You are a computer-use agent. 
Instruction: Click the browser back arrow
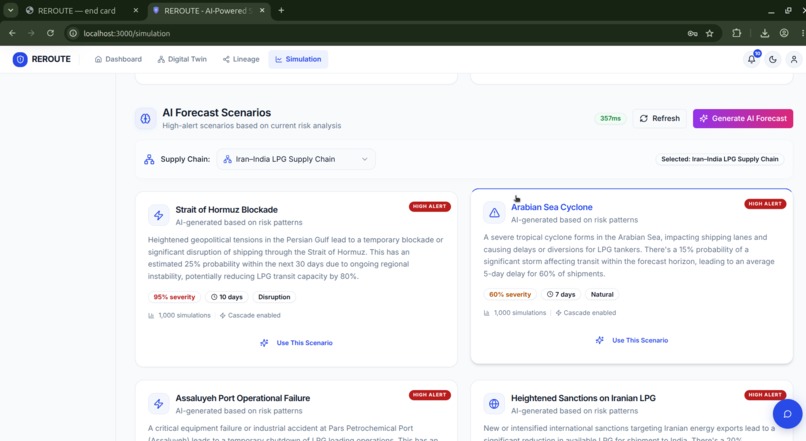tap(12, 33)
